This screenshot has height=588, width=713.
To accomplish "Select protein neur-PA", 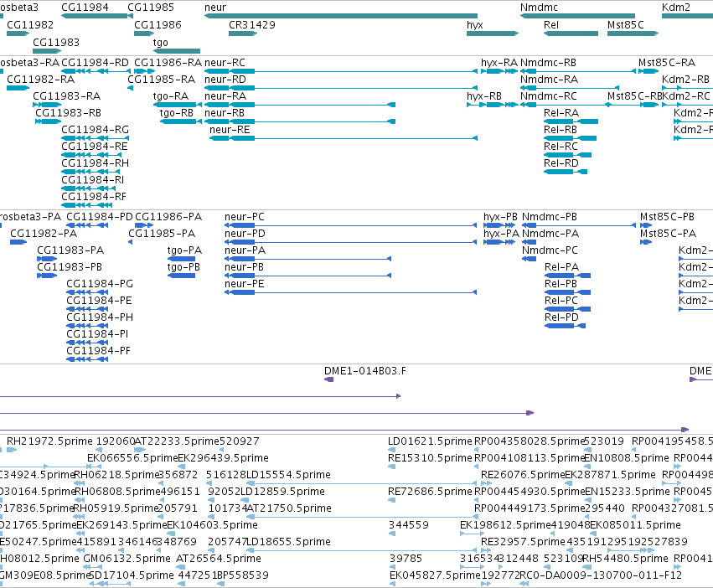I will pyautogui.click(x=307, y=259).
